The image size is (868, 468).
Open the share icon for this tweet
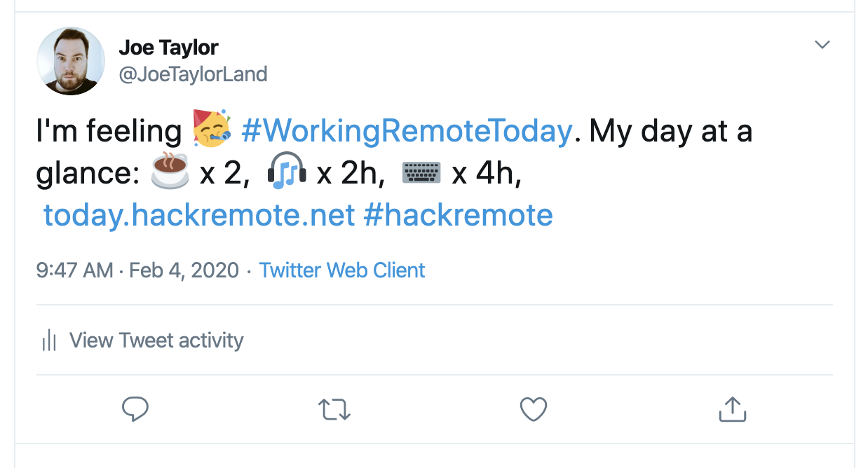[x=732, y=409]
